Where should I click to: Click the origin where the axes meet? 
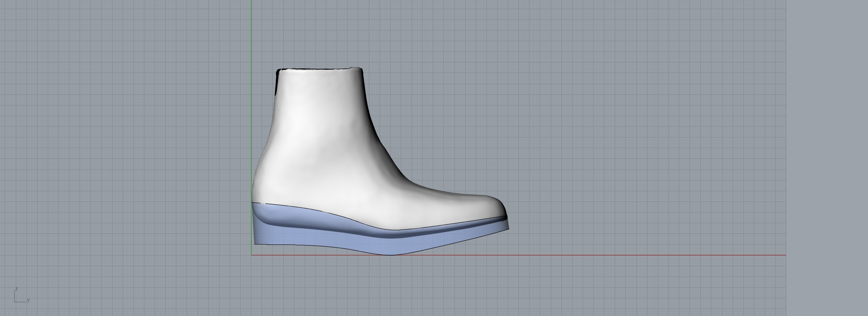click(252, 255)
